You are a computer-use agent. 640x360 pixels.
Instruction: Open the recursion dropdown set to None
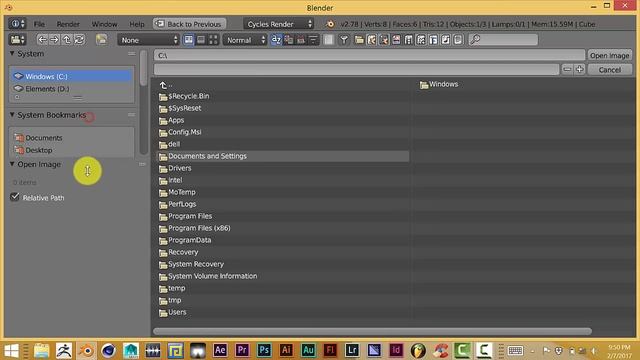click(x=149, y=40)
